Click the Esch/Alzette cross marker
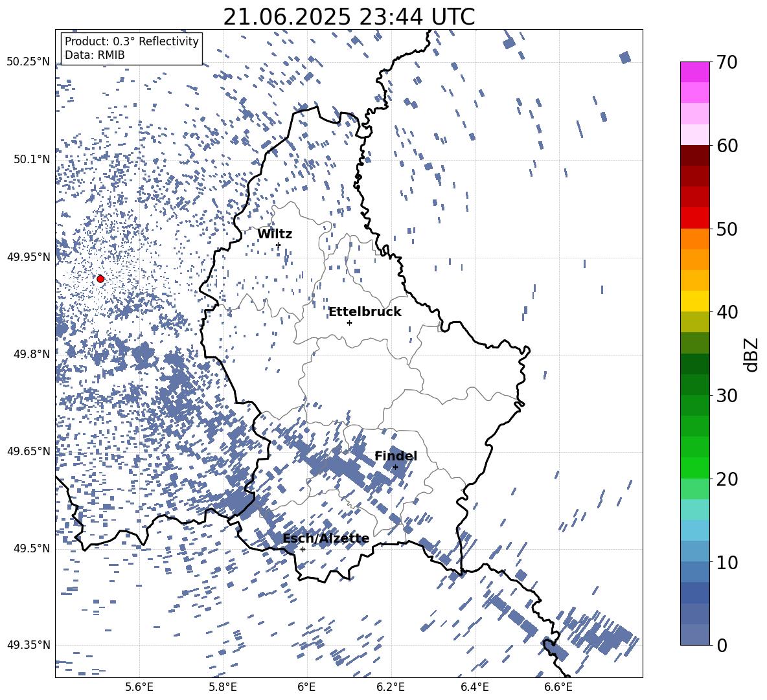 point(303,549)
